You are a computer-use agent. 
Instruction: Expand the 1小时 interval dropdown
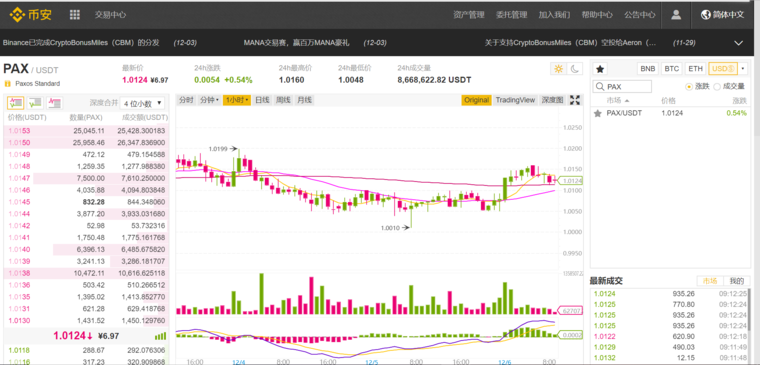[x=237, y=100]
